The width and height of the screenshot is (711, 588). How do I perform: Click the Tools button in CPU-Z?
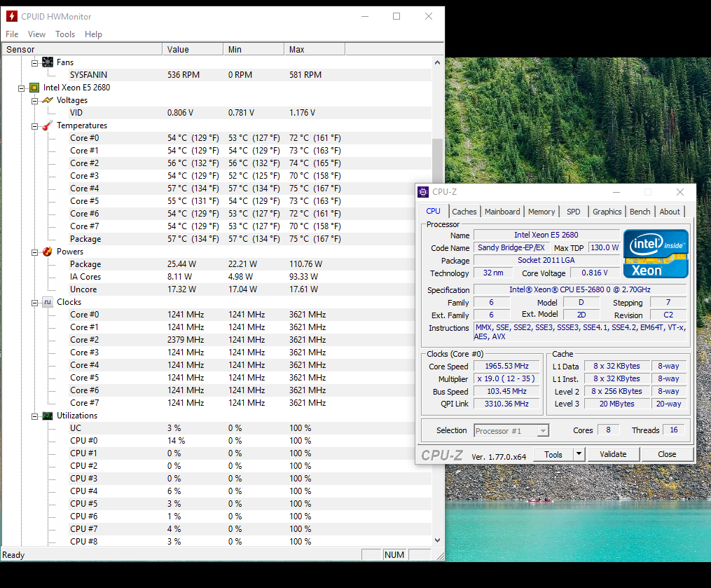point(553,454)
